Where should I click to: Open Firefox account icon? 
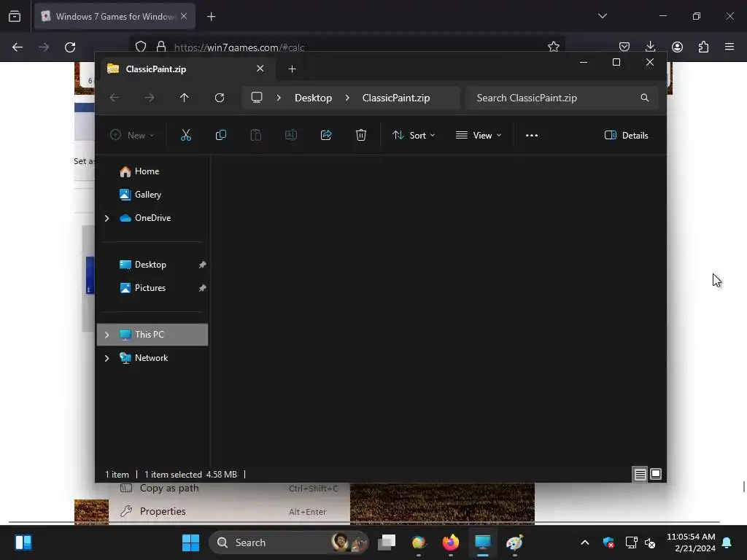(677, 47)
